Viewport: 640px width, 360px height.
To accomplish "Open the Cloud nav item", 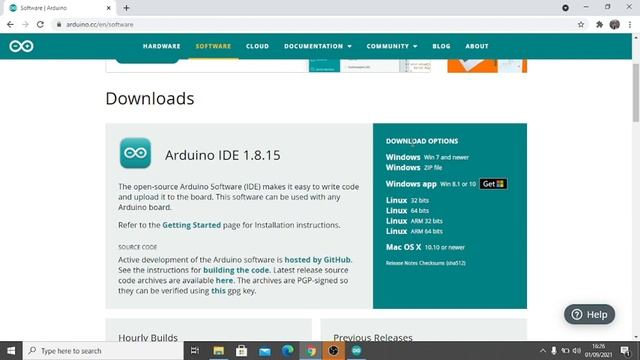I will [257, 46].
